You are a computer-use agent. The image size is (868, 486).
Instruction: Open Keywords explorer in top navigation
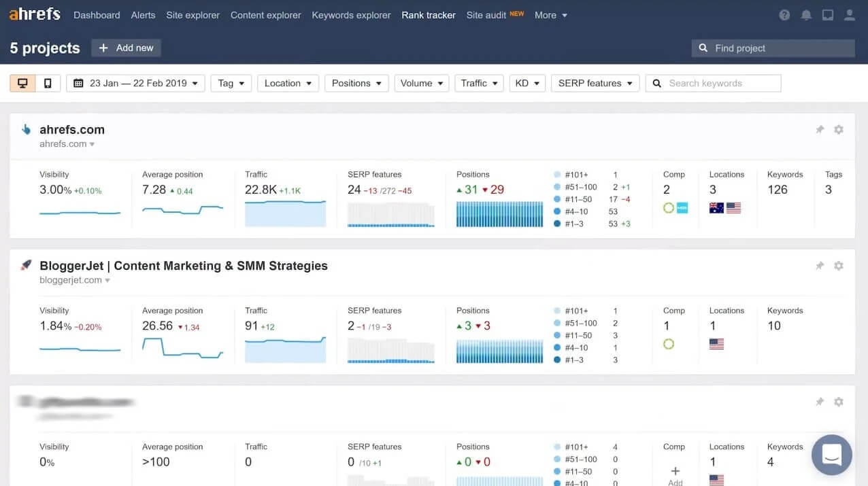(352, 15)
